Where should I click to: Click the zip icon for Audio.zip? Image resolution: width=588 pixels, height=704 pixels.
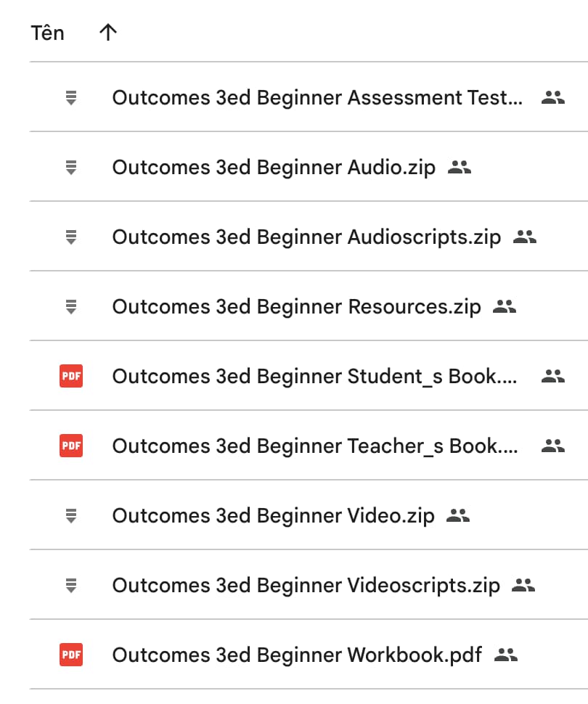(71, 167)
